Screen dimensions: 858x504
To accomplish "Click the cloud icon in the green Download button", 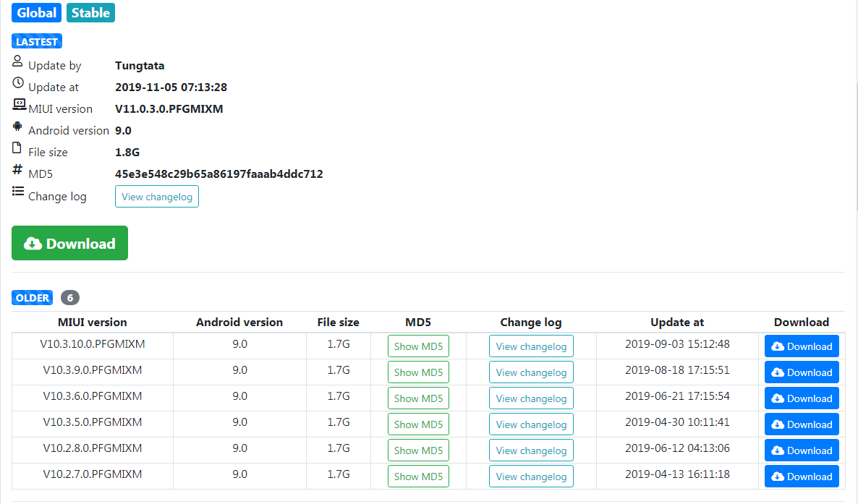I will click(33, 244).
